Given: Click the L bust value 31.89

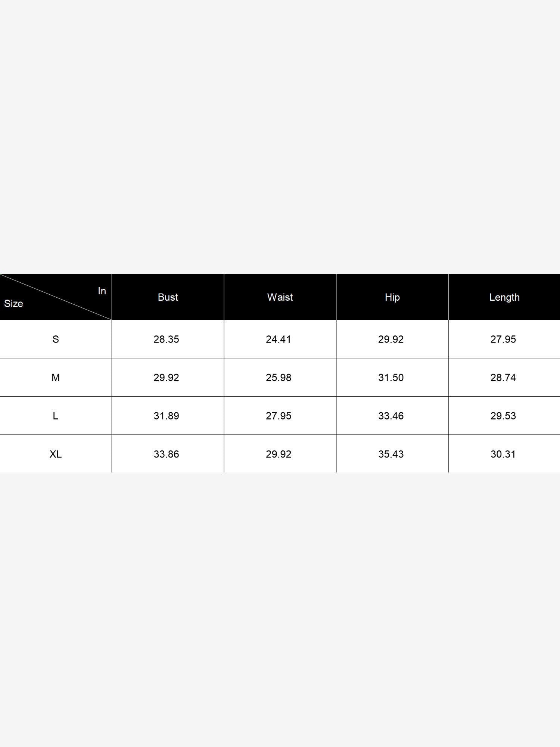Looking at the screenshot, I should [x=167, y=416].
